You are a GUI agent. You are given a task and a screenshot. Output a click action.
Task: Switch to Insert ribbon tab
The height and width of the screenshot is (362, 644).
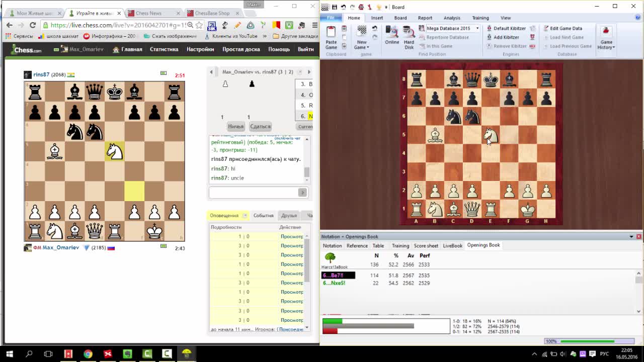point(377,18)
